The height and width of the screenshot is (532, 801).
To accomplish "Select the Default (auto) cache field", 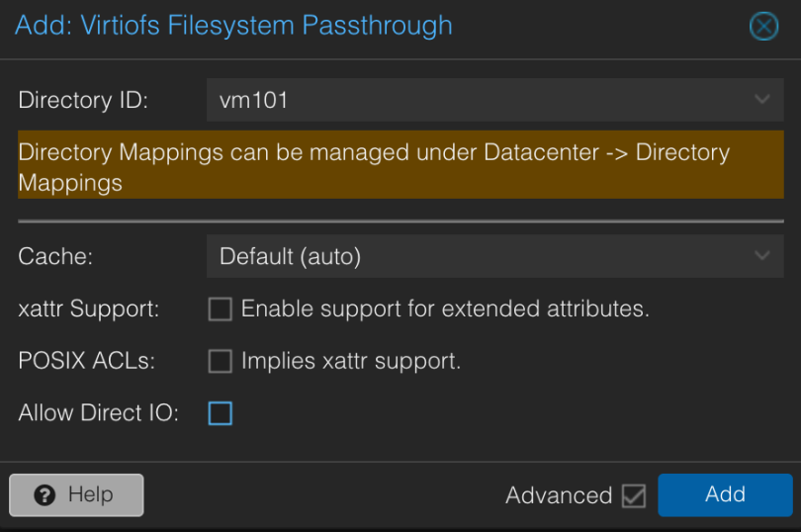I will point(475,256).
